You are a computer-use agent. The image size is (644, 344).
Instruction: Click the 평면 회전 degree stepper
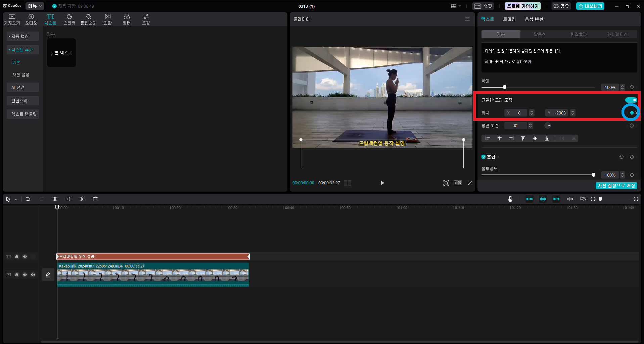(531, 126)
